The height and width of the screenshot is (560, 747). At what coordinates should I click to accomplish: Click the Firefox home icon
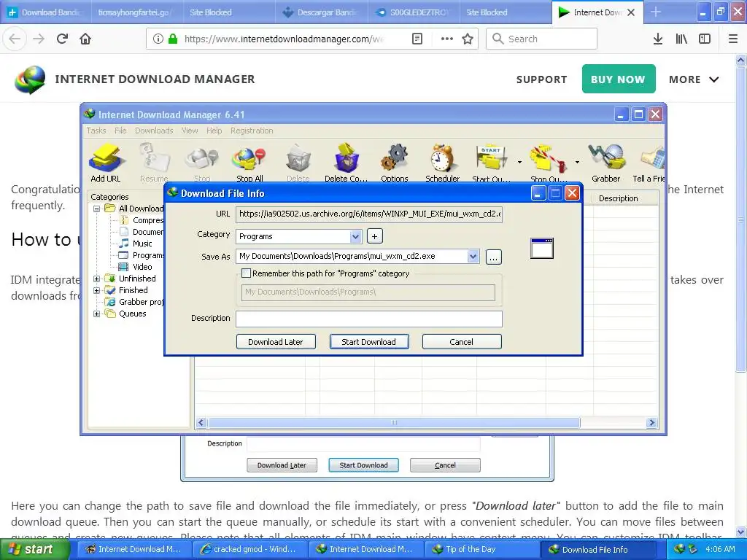click(85, 39)
